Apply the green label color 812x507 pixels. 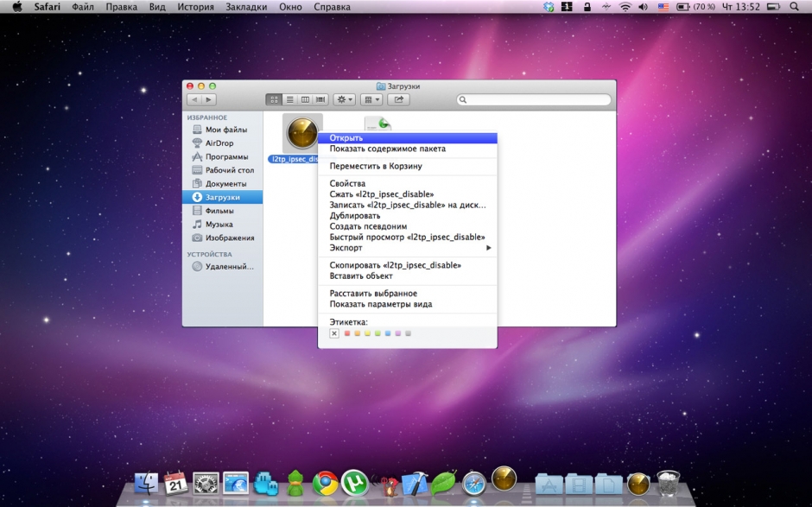tap(377, 333)
